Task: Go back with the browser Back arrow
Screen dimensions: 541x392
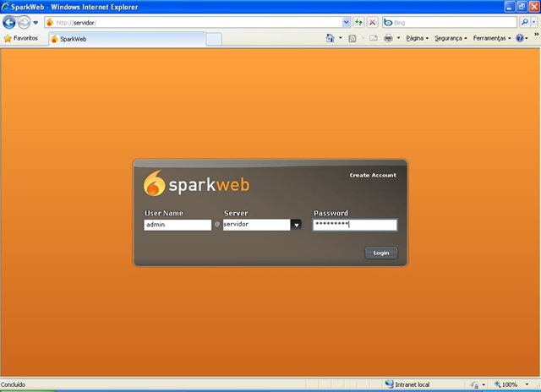Action: 9,23
